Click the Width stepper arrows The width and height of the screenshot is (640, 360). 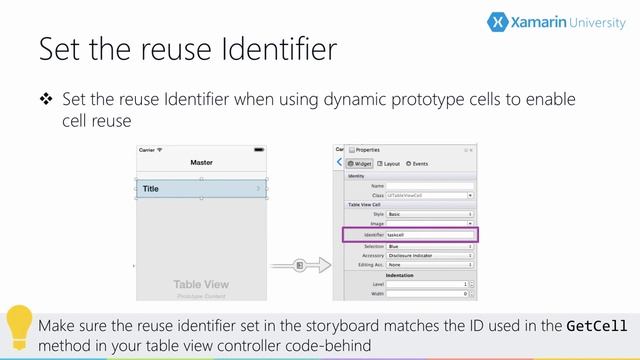coord(472,293)
